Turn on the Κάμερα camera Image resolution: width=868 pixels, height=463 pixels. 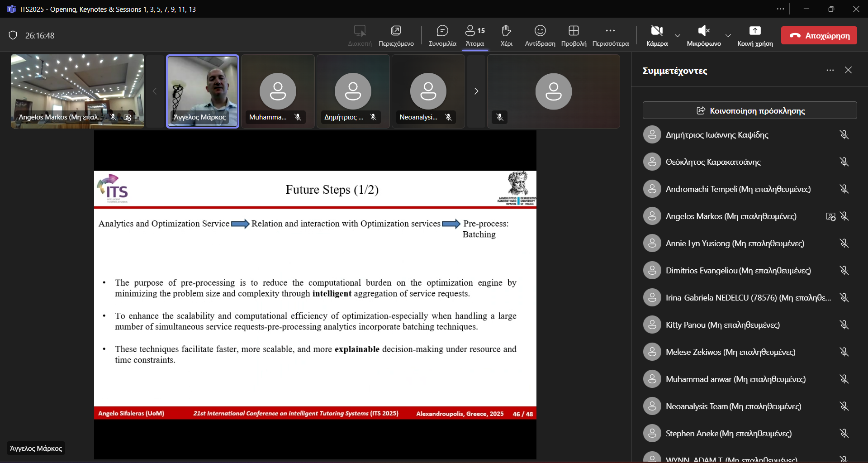(x=657, y=36)
